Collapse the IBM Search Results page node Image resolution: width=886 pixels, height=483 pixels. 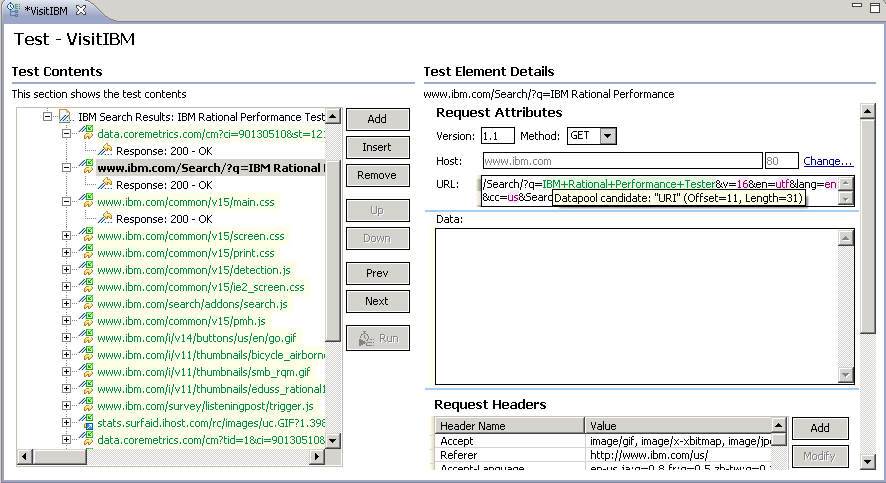pos(47,116)
